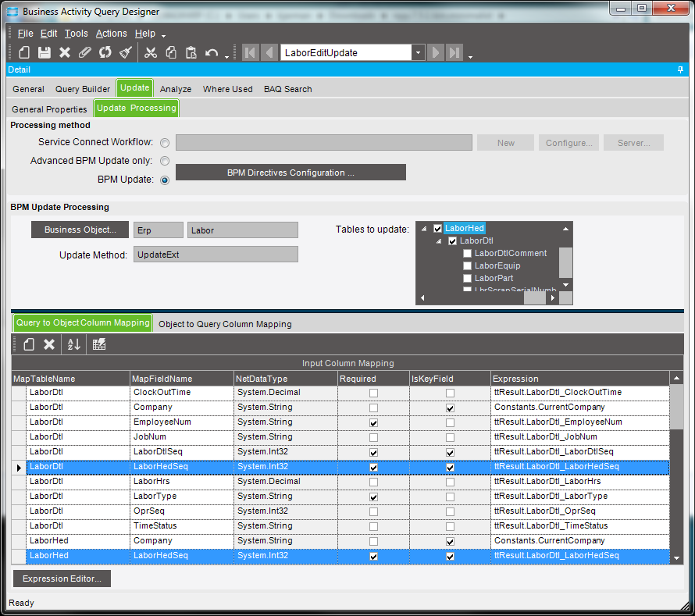Check the LaborPart table checkbox
The width and height of the screenshot is (695, 616).
[x=467, y=278]
